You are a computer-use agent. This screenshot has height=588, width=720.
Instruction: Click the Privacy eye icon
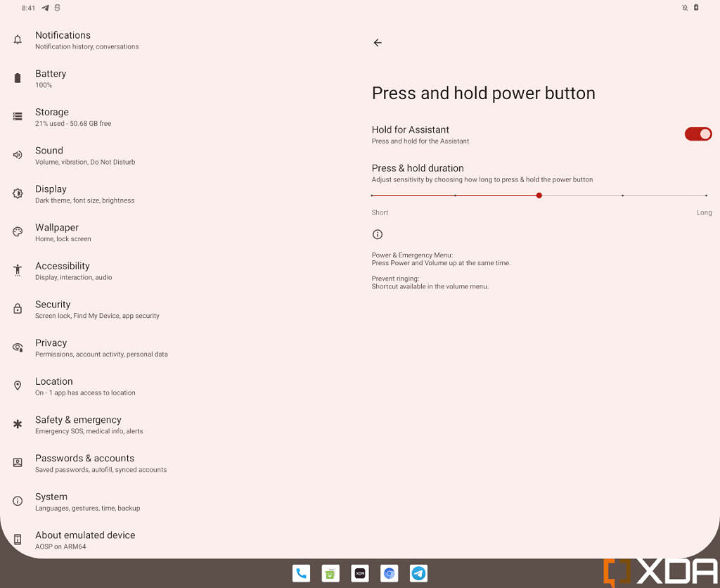[18, 347]
